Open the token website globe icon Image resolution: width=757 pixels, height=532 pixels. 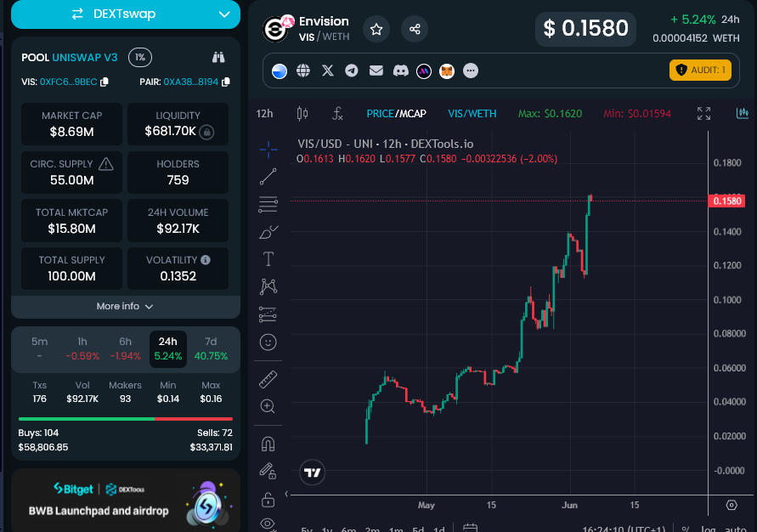coord(303,71)
